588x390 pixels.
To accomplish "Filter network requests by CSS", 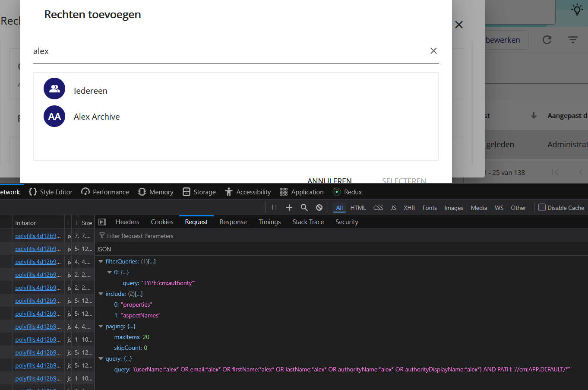I will [x=378, y=208].
